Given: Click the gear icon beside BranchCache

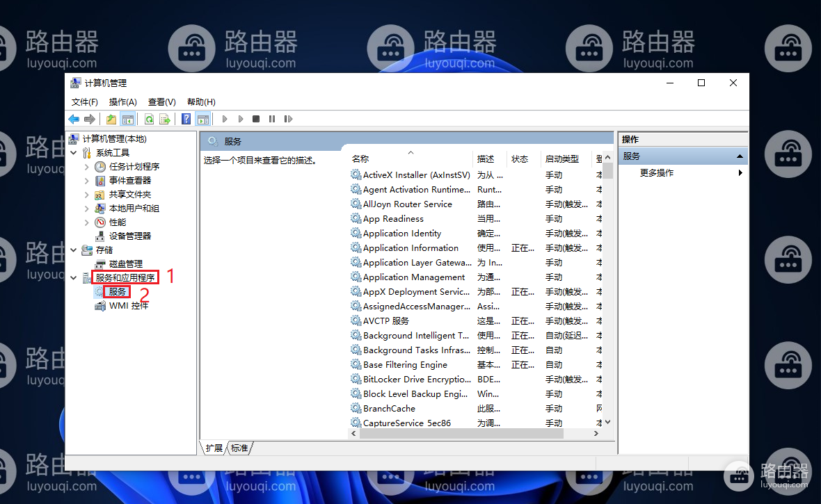Looking at the screenshot, I should pyautogui.click(x=356, y=407).
